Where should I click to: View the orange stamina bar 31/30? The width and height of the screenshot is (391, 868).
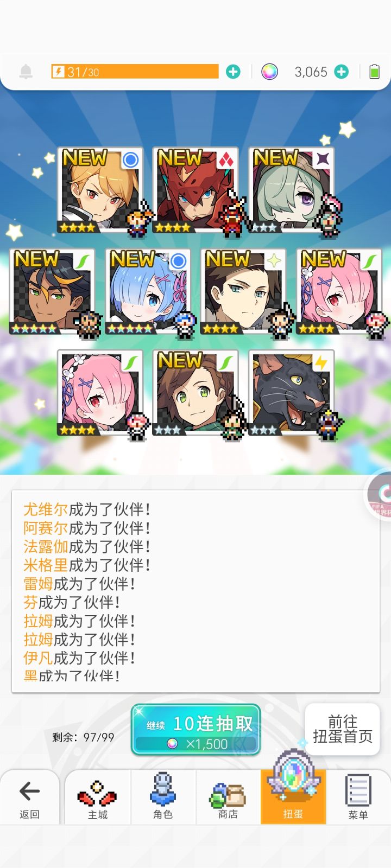tap(135, 72)
